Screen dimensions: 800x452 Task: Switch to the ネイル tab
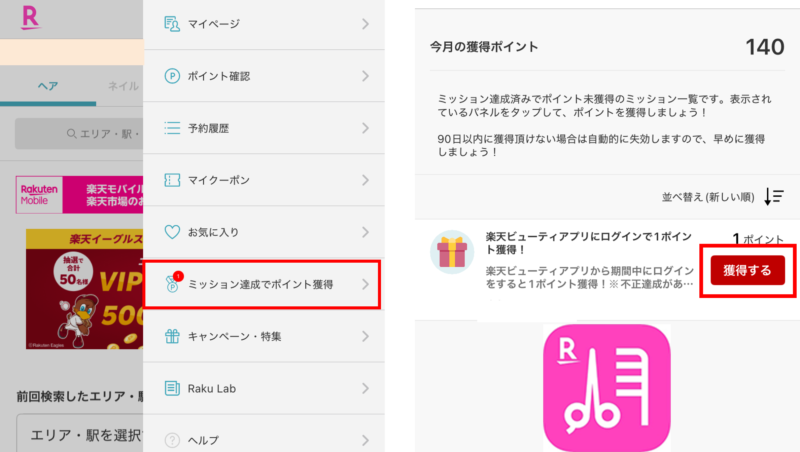point(123,86)
